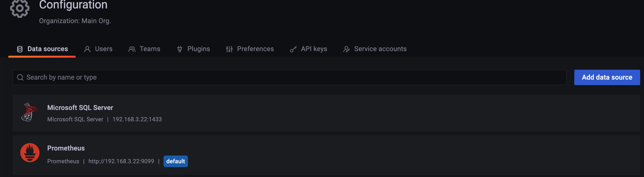Click the Microsoft SQL Server logo
Screen dimensions: 644x177
coord(30,113)
